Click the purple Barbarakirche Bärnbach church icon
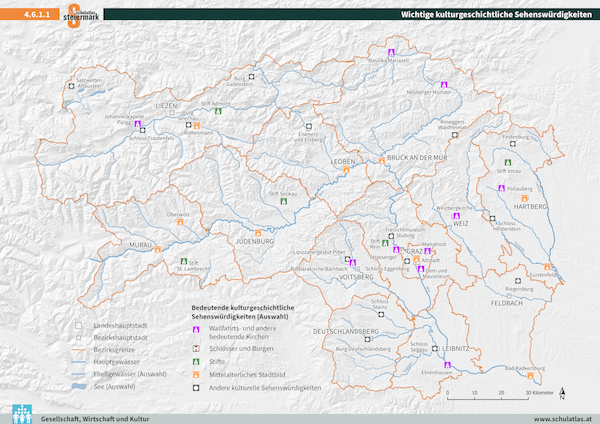600x424 pixels. click(353, 263)
